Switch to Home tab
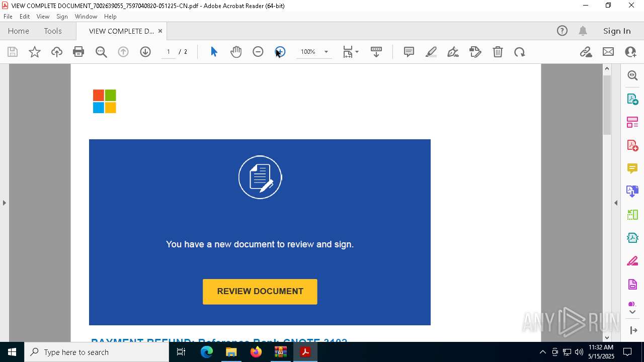Screen dimensions: 644x362 pyautogui.click(x=19, y=31)
